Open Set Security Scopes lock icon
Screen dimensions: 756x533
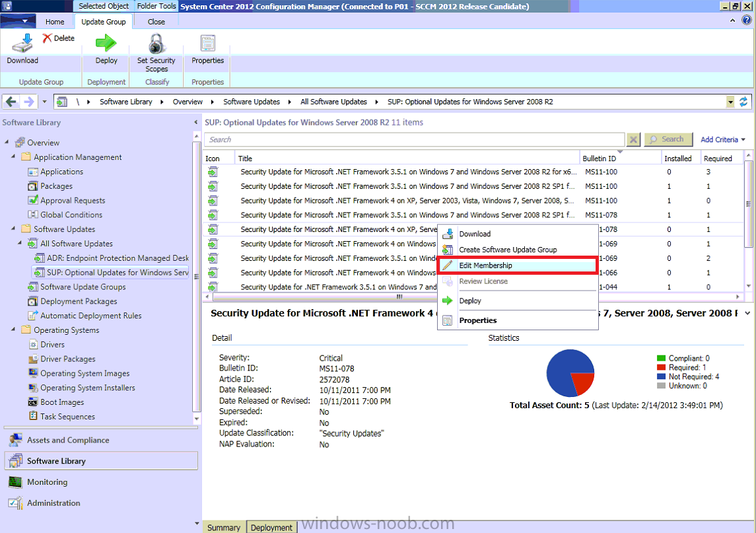156,44
